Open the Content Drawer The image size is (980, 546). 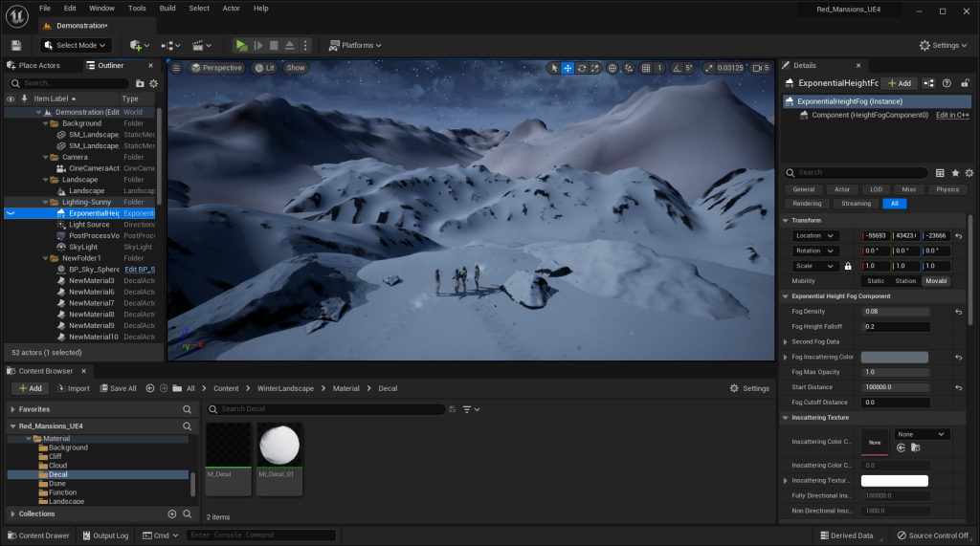(x=38, y=535)
